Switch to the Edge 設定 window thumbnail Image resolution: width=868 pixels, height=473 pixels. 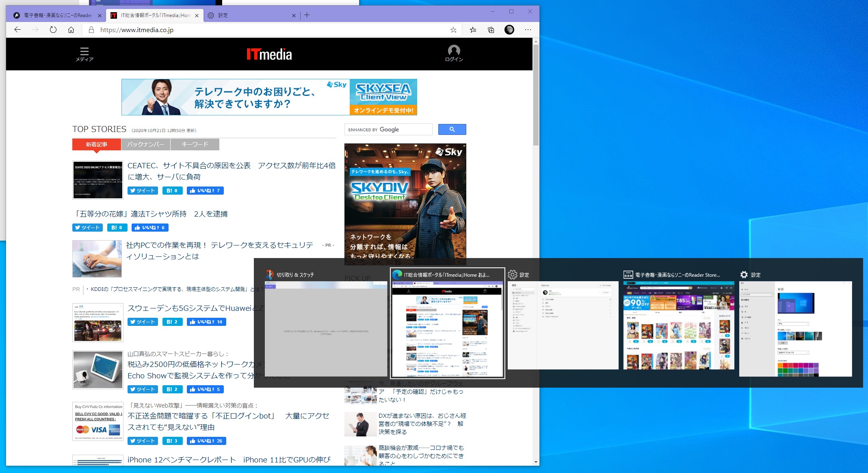pyautogui.click(x=563, y=325)
